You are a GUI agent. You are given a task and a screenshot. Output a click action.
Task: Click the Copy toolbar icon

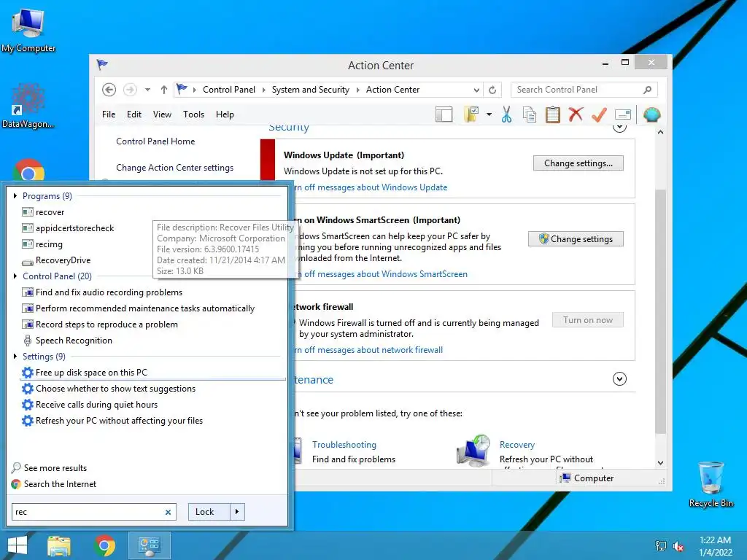[530, 114]
